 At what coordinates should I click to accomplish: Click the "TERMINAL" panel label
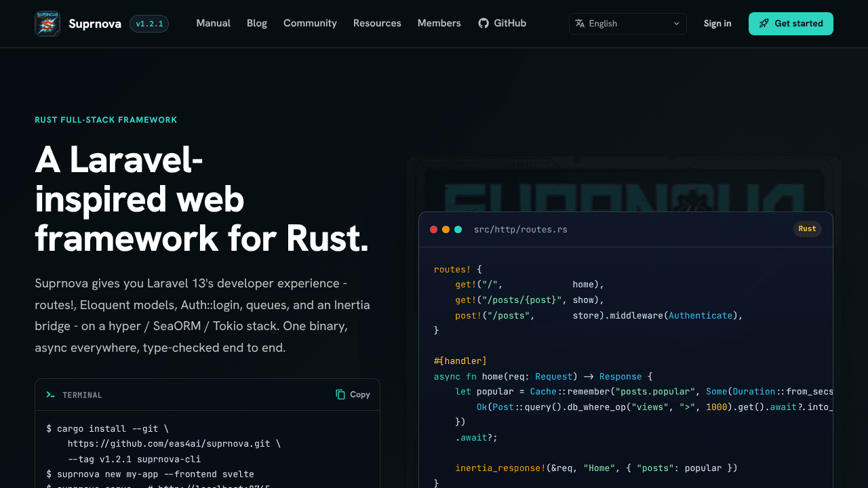click(x=82, y=395)
